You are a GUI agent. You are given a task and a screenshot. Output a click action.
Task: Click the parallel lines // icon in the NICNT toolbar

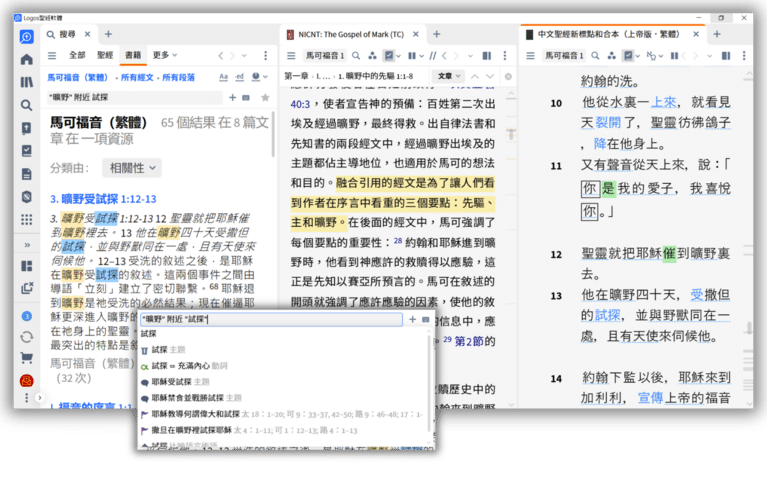[433, 56]
